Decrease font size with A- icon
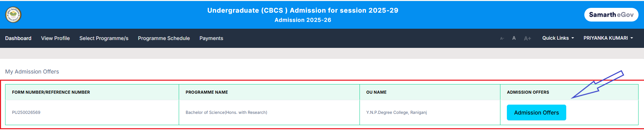Viewport: 644px width, 133px height. [x=502, y=38]
